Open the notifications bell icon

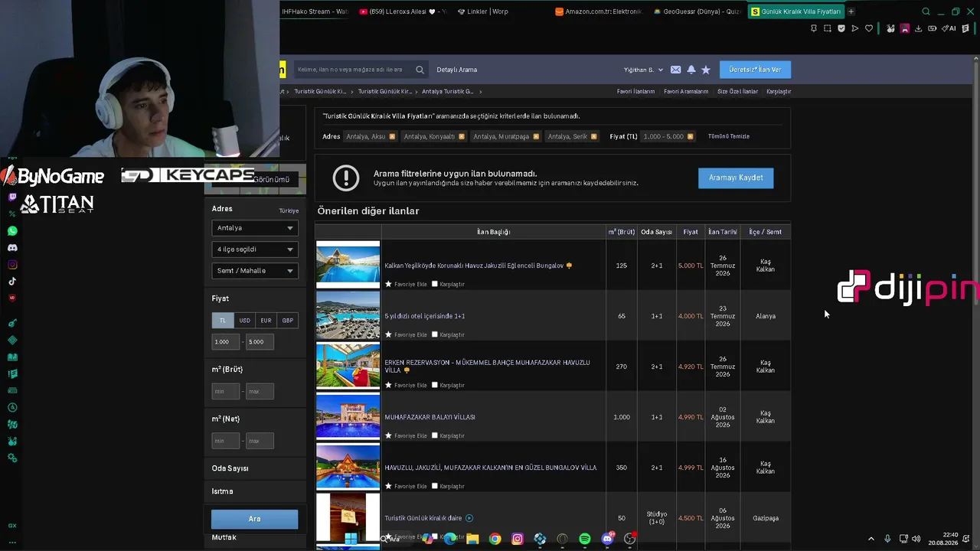(x=691, y=70)
